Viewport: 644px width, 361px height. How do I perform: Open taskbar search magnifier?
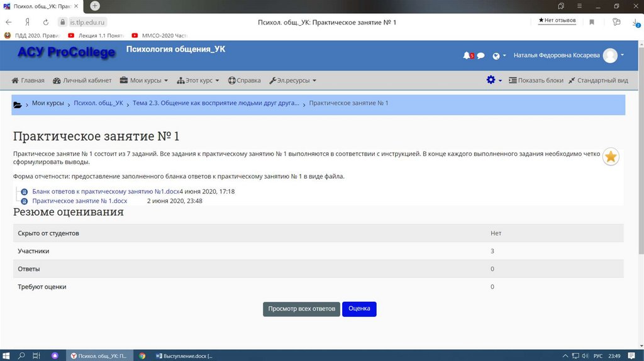21,356
